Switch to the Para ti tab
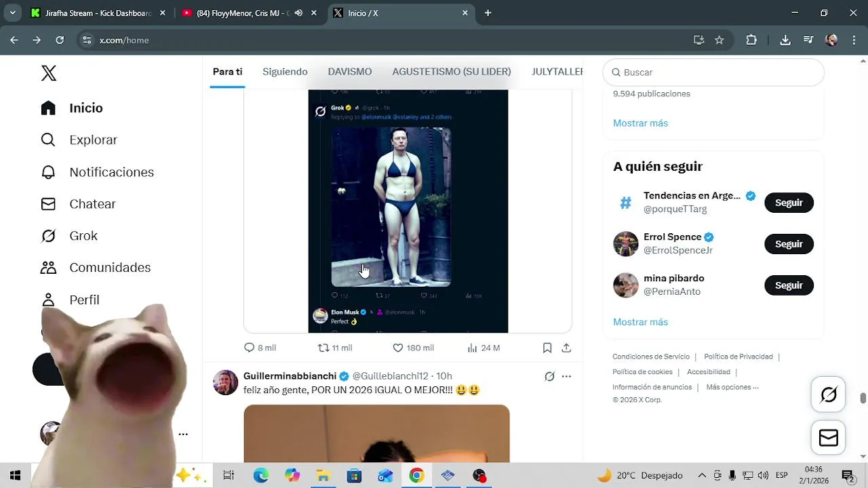Image resolution: width=868 pixels, height=488 pixels. tap(227, 72)
